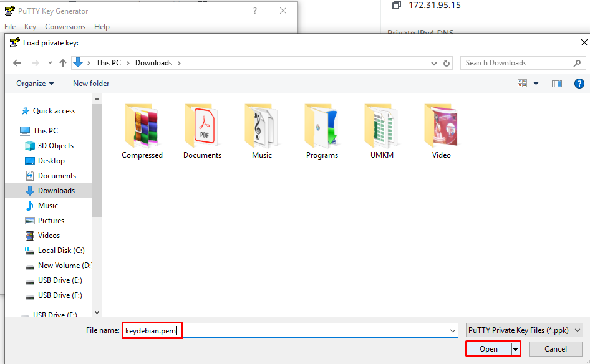The height and width of the screenshot is (364, 590).
Task: Click the PuTTY Key Generator title icon
Action: (x=10, y=11)
